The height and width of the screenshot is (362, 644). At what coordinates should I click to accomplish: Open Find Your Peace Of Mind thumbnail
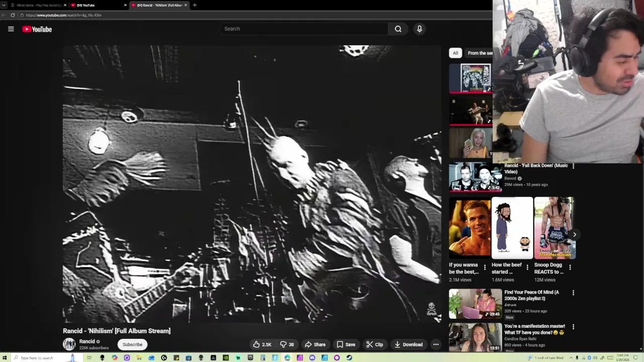[x=475, y=304]
